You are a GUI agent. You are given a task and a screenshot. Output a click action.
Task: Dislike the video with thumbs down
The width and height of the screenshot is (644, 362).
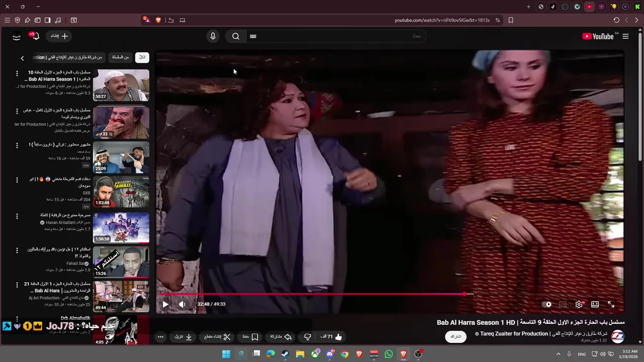307,337
